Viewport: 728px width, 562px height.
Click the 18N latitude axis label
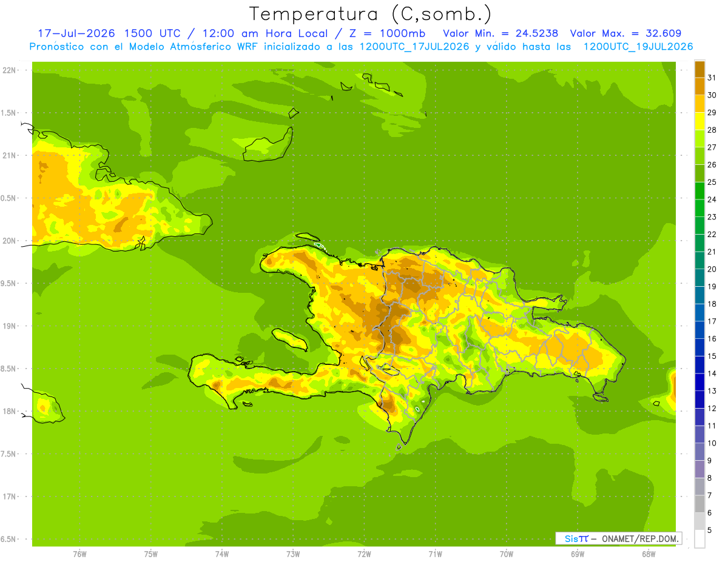9,412
